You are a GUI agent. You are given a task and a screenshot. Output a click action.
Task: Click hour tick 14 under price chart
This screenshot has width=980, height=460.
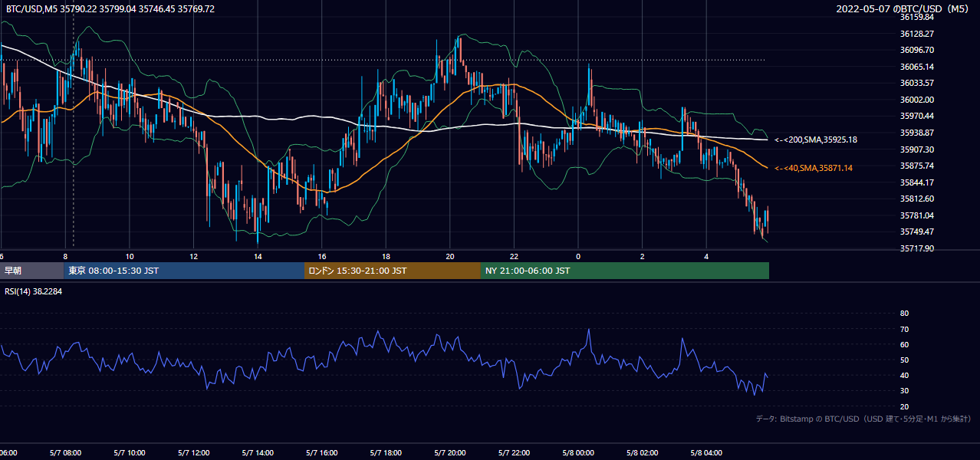tap(258, 256)
